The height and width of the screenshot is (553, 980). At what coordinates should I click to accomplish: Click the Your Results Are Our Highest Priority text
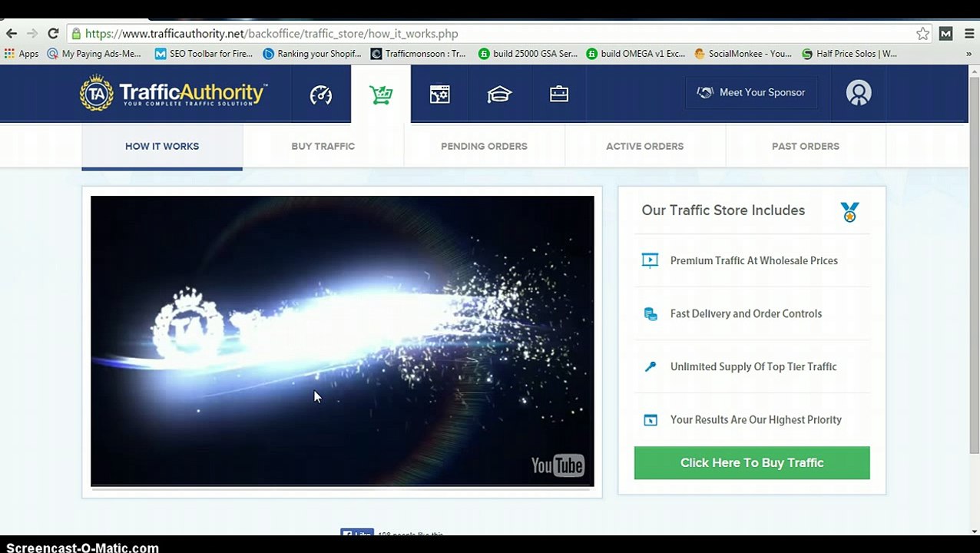pyautogui.click(x=756, y=419)
